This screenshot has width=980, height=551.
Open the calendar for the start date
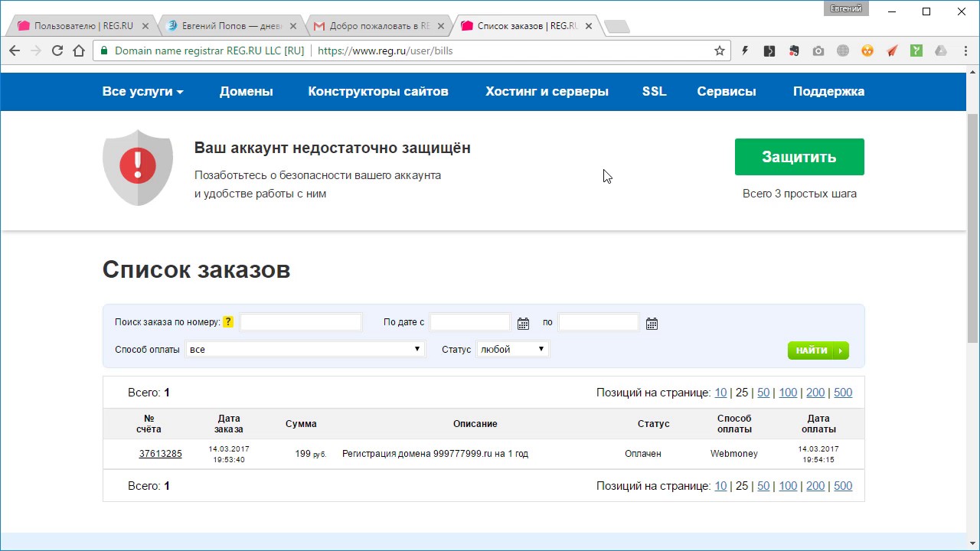(523, 324)
